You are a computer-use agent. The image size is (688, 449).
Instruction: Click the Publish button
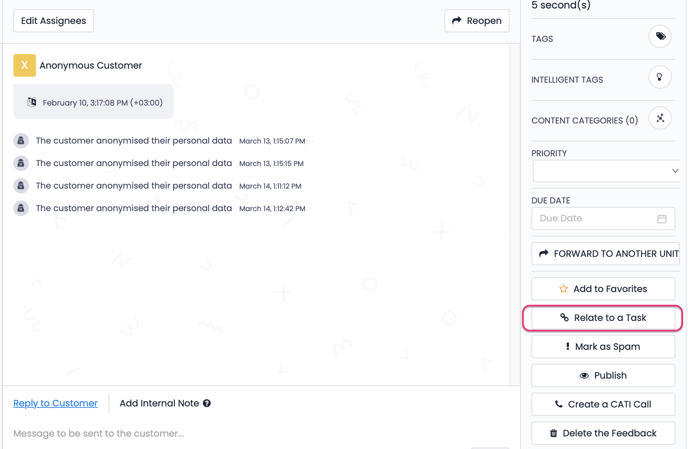pyautogui.click(x=603, y=376)
